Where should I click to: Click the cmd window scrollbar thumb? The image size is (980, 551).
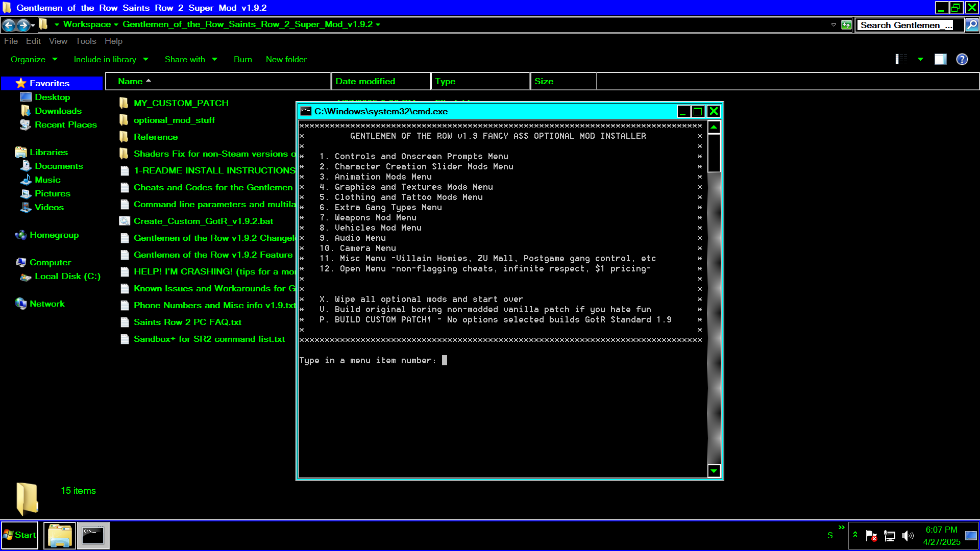point(714,153)
